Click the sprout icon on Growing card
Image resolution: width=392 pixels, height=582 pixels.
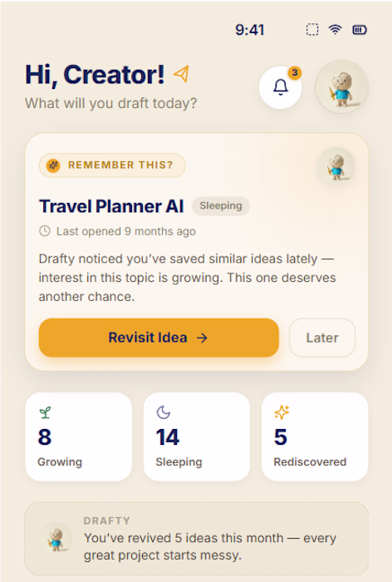tap(45, 412)
